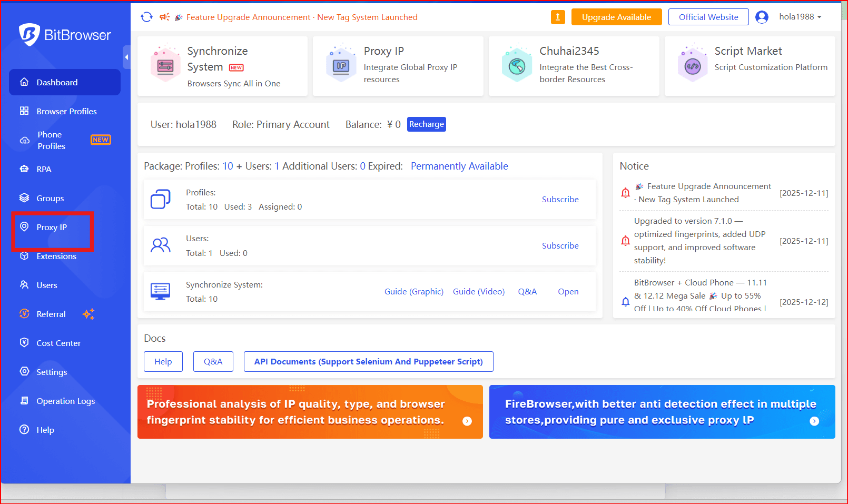Open the Guide (Video) link

[478, 292]
